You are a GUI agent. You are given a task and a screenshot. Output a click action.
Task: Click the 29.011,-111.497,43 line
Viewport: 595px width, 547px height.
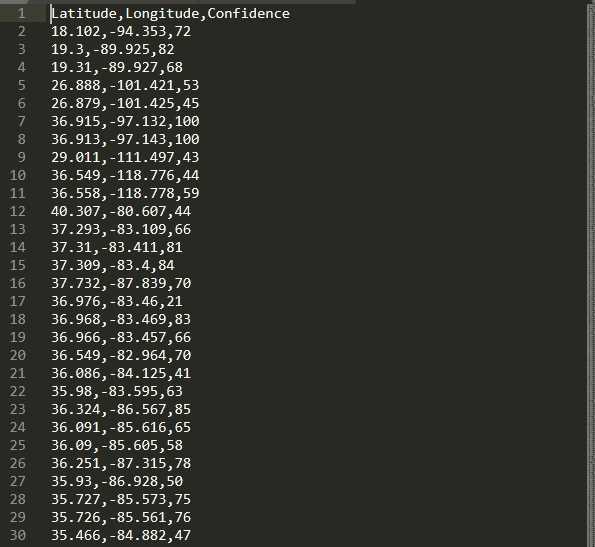125,157
